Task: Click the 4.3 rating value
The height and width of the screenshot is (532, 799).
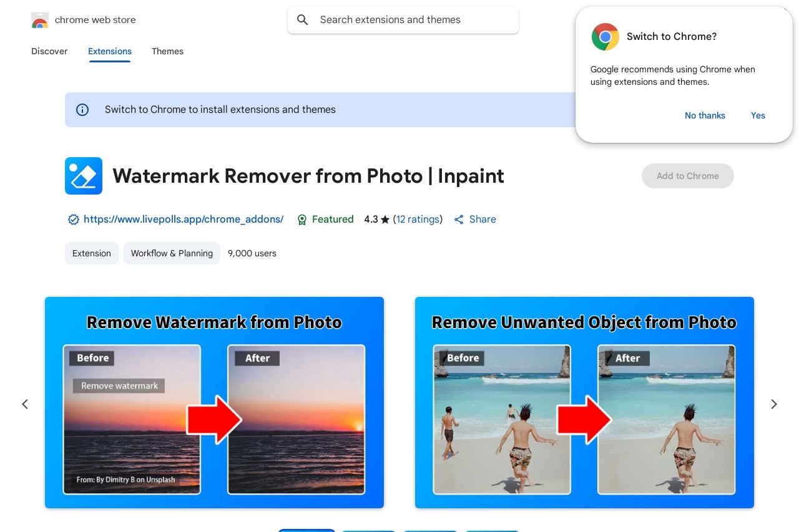Action: pyautogui.click(x=371, y=220)
